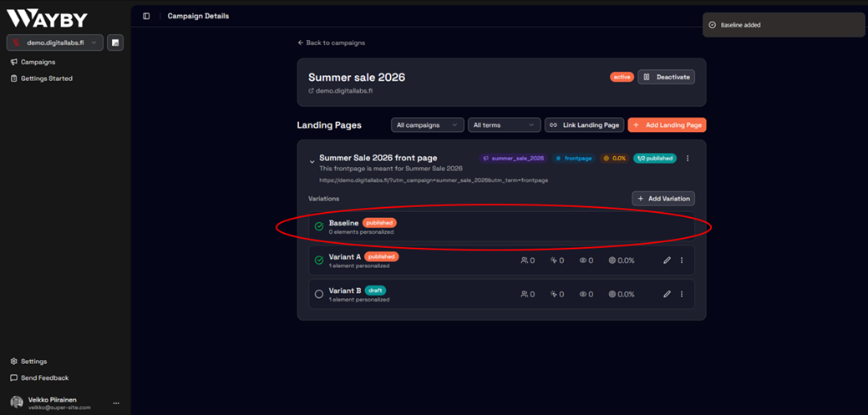The width and height of the screenshot is (868, 415).
Task: Toggle Variant B publish circle
Action: (319, 294)
